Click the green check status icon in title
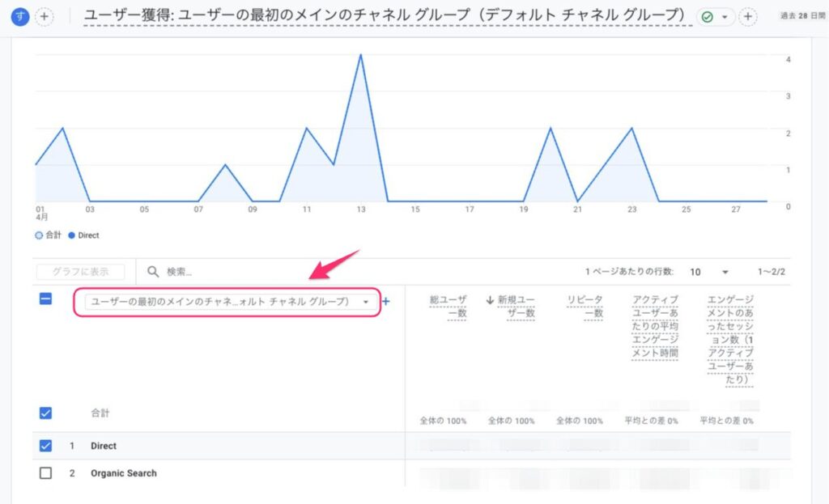829x504 pixels. 708,17
